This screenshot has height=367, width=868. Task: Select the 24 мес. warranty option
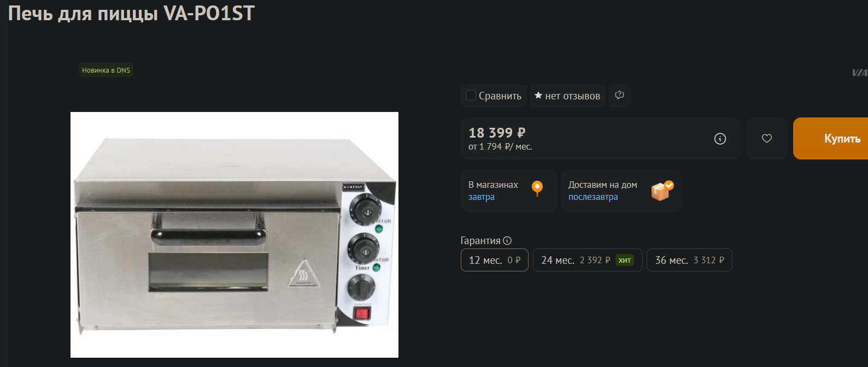(588, 260)
